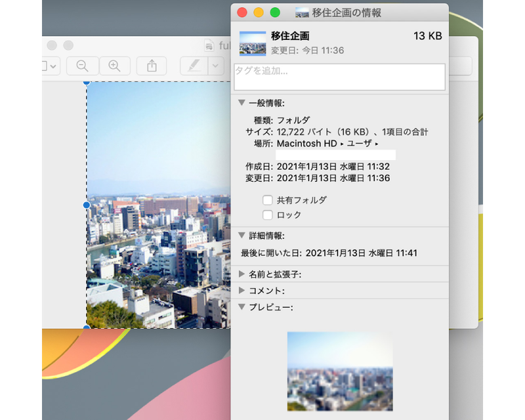The width and height of the screenshot is (525, 420).
Task: Open the view mode dropdown in Preview toolbar
Action: (x=51, y=66)
